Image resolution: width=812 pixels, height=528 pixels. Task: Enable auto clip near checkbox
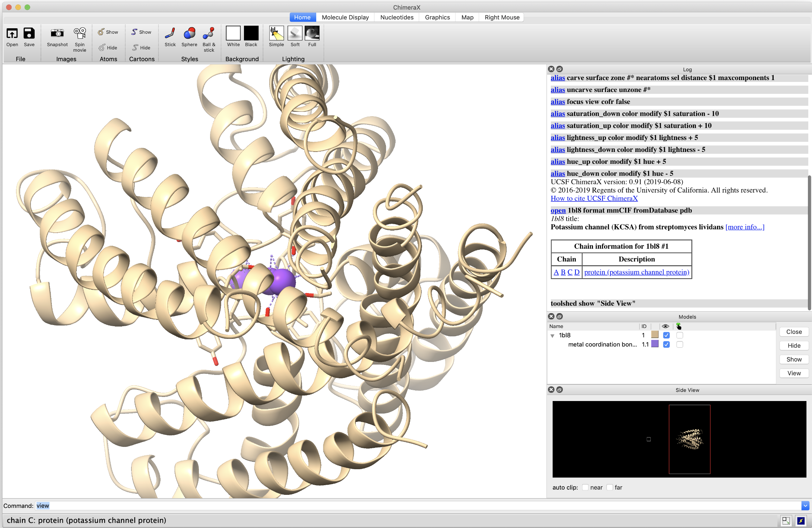pos(586,487)
